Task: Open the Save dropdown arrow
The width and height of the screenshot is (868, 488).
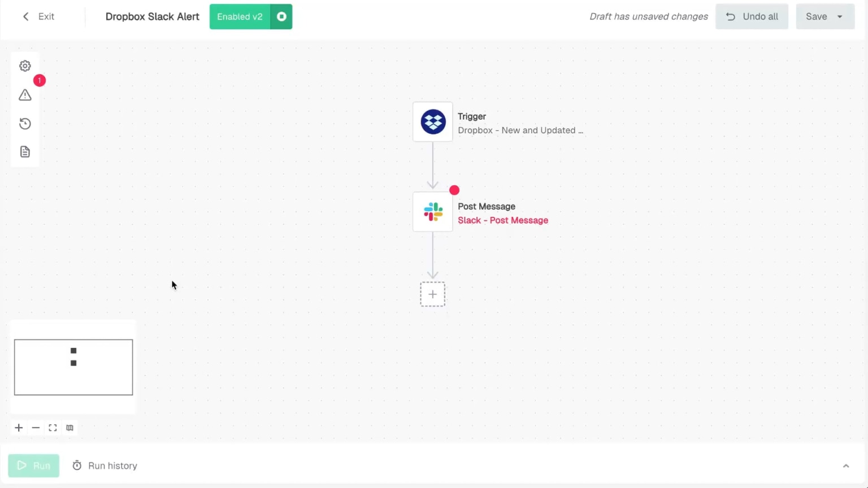Action: 840,16
